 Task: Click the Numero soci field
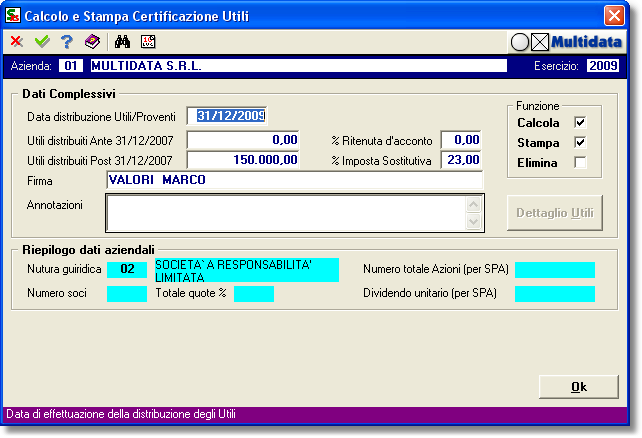pos(127,294)
